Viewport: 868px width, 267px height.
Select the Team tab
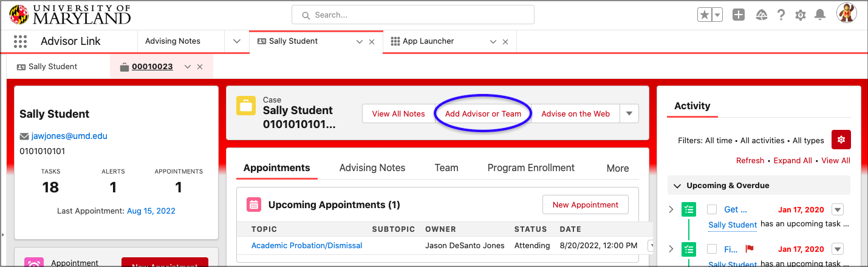pyautogui.click(x=446, y=168)
